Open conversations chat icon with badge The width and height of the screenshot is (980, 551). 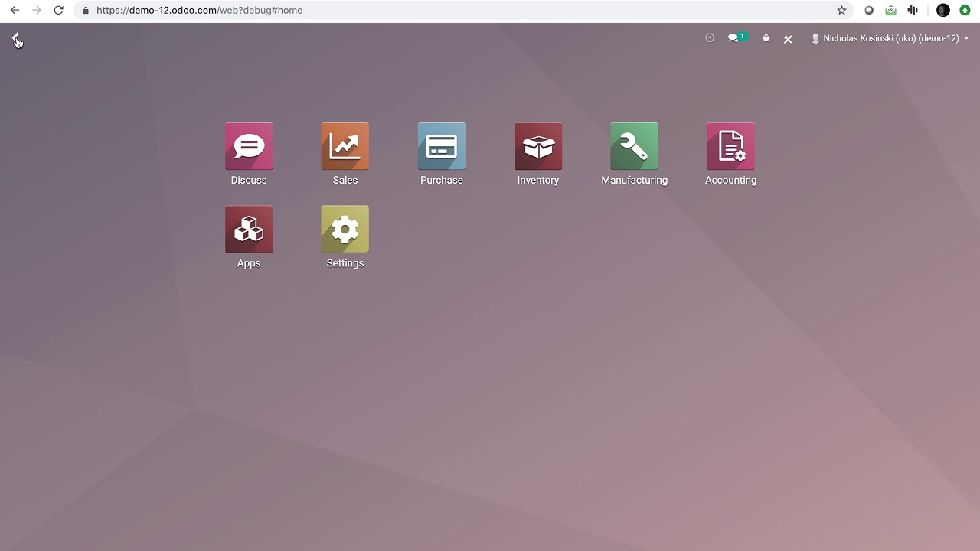point(737,37)
